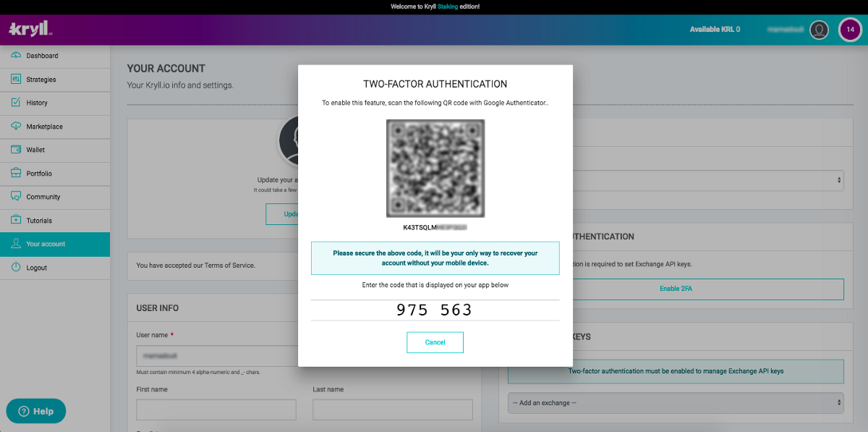Screen dimensions: 868x432
Task: Click the Staking link in top banner
Action: coord(448,6)
